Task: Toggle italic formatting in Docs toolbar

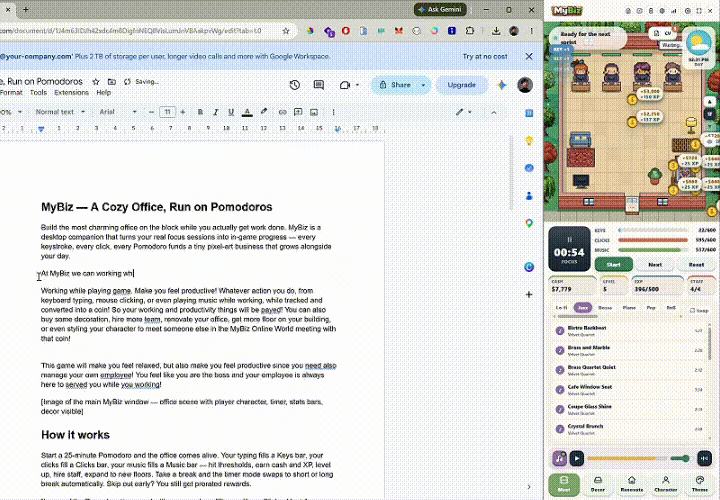Action: [x=215, y=112]
